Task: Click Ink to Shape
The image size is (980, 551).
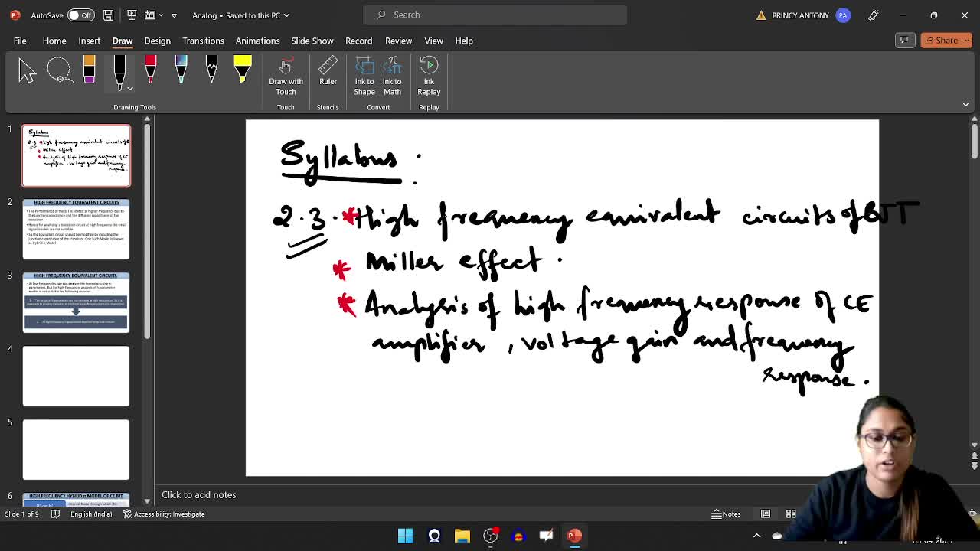Action: coord(364,77)
